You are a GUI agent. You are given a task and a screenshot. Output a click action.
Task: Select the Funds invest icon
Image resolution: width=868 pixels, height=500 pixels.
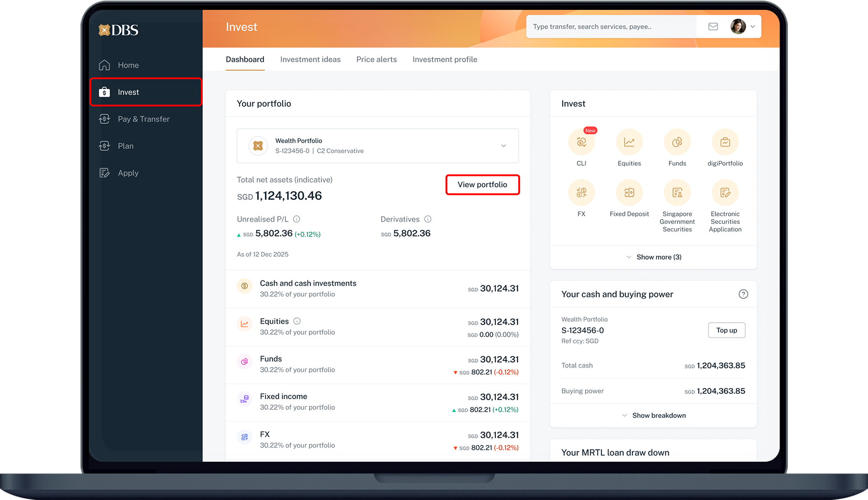677,142
